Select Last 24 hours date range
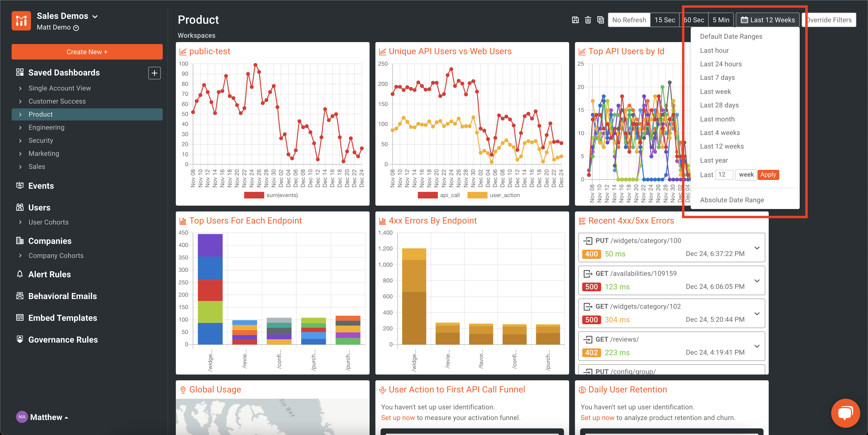 [x=721, y=64]
